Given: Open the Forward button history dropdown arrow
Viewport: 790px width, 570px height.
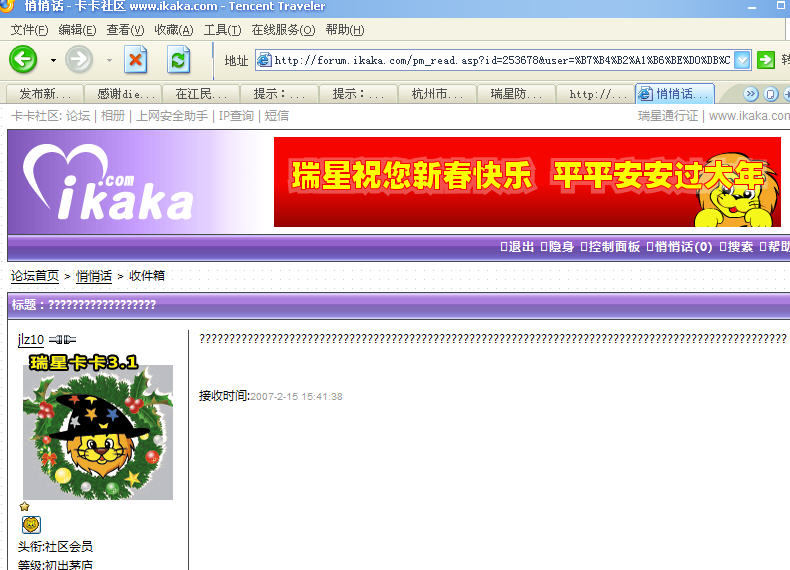Looking at the screenshot, I should (109, 60).
